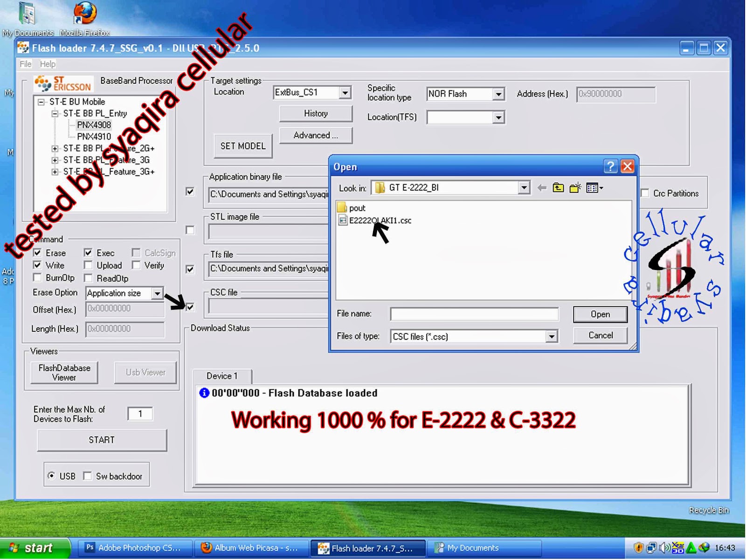Select the USB radio button
The width and height of the screenshot is (746, 560).
click(x=51, y=476)
